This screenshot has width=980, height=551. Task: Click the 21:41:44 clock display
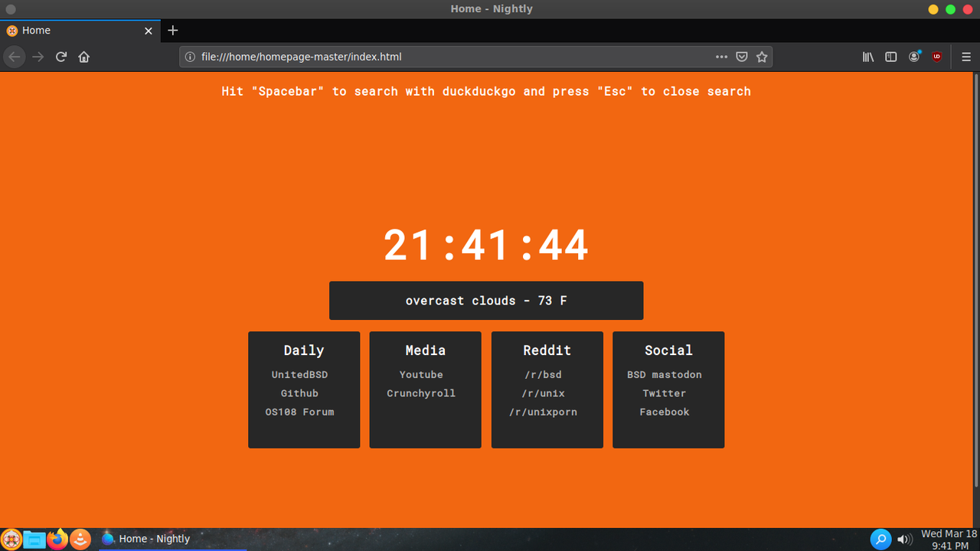[486, 246]
